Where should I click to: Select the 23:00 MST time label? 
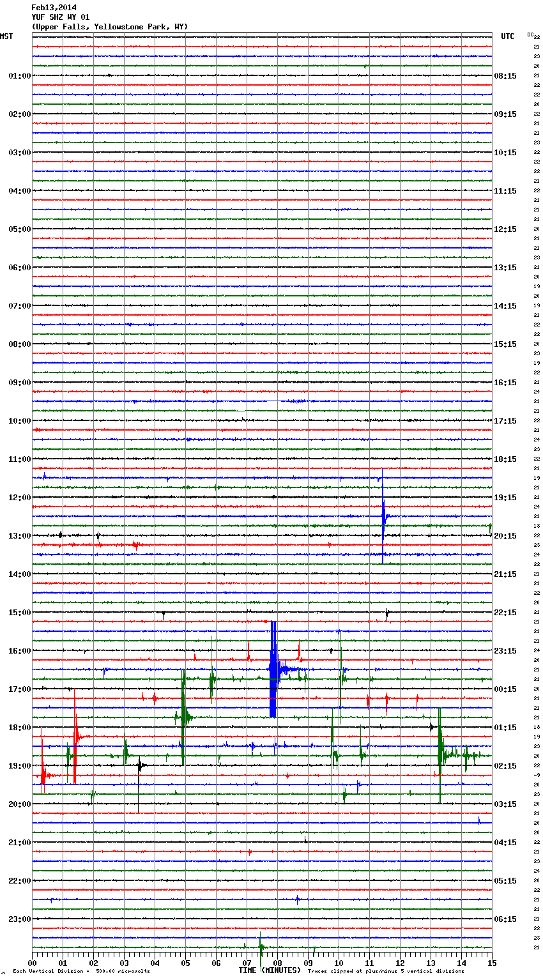point(19,919)
